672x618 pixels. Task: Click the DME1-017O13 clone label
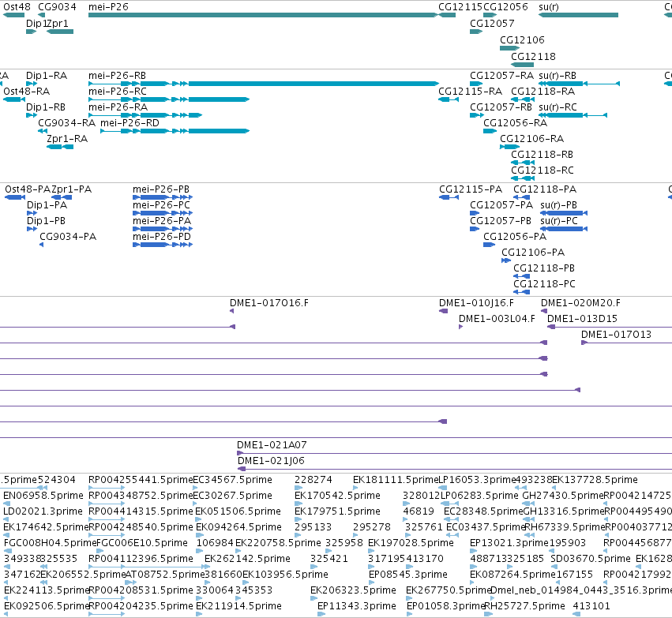point(616,335)
